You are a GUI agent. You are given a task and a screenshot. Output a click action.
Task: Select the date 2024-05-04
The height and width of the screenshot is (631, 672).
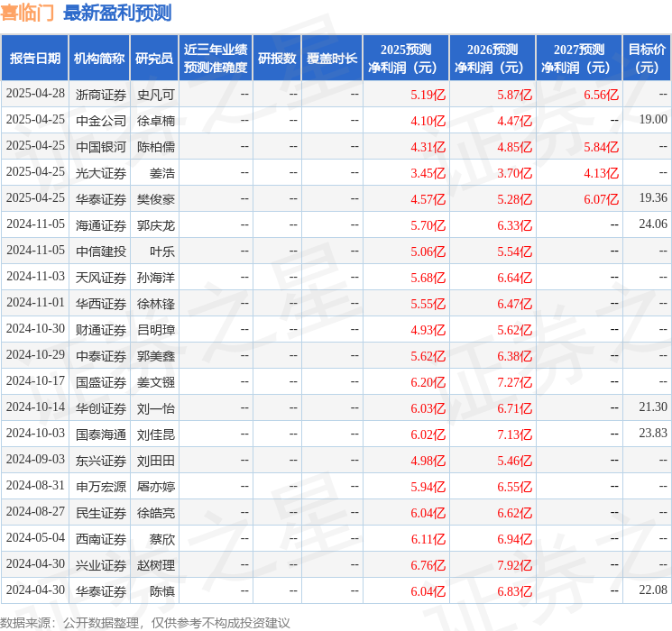[x=35, y=537]
